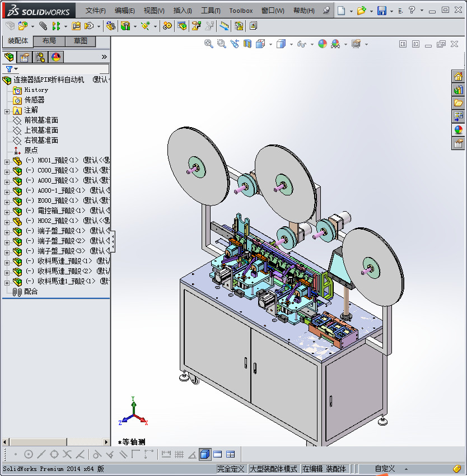Click the Mate paperclip icon
Image resolution: width=467 pixels, height=476 pixels.
(43, 26)
